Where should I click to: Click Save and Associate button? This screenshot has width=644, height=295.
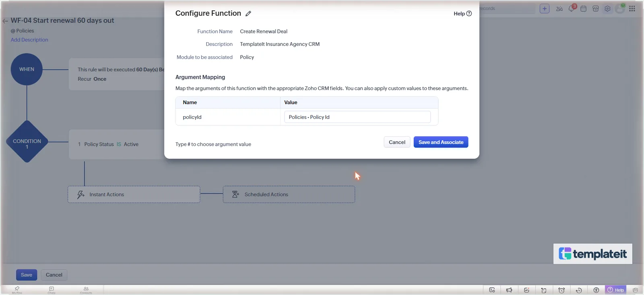441,142
